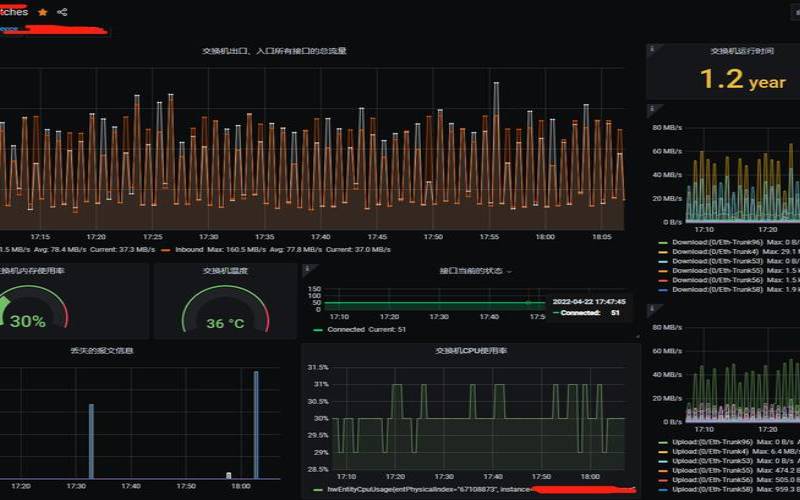The image size is (800, 500).
Task: Pick orange color swatch of Inbound series
Action: [x=165, y=250]
